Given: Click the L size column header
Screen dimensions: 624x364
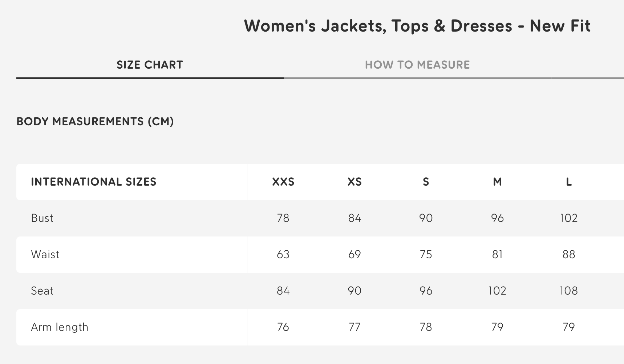Looking at the screenshot, I should click(569, 182).
